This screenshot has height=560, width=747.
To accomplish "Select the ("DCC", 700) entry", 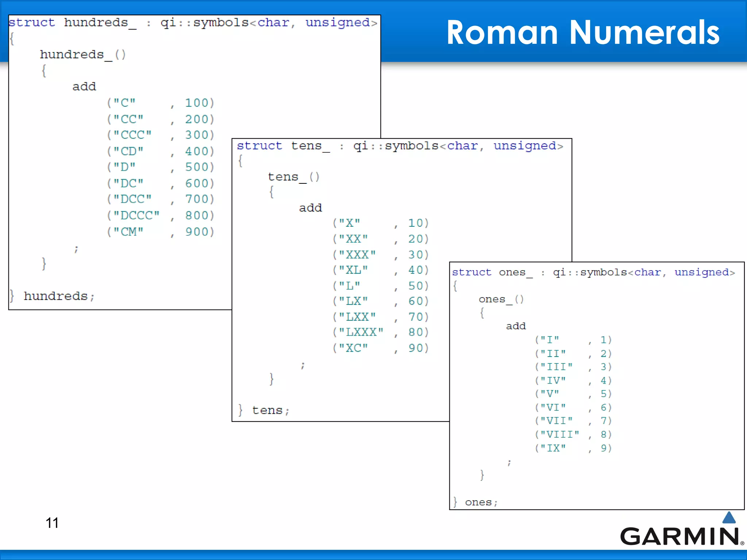I will point(160,199).
